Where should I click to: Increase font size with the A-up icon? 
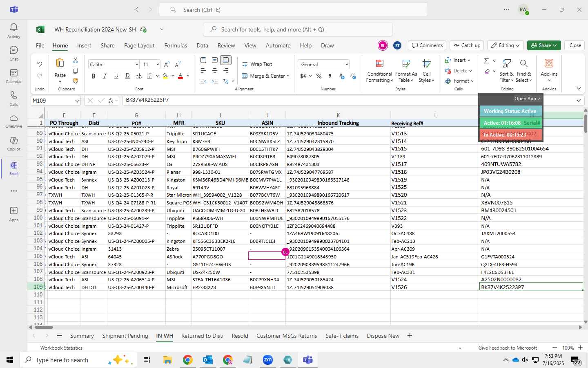tap(167, 65)
